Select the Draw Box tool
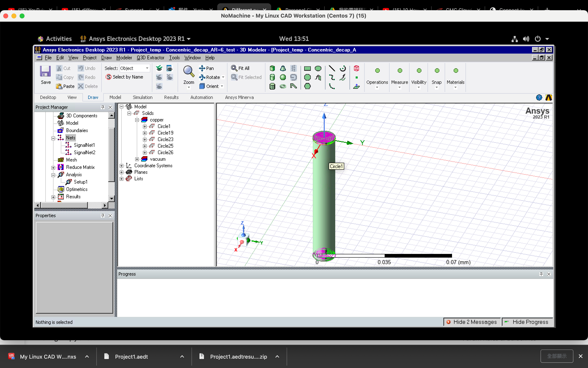Screen dimensions: 588x368 (x=272, y=68)
